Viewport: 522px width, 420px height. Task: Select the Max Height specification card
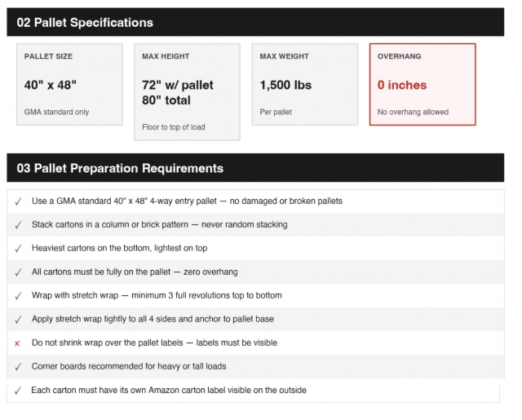187,92
